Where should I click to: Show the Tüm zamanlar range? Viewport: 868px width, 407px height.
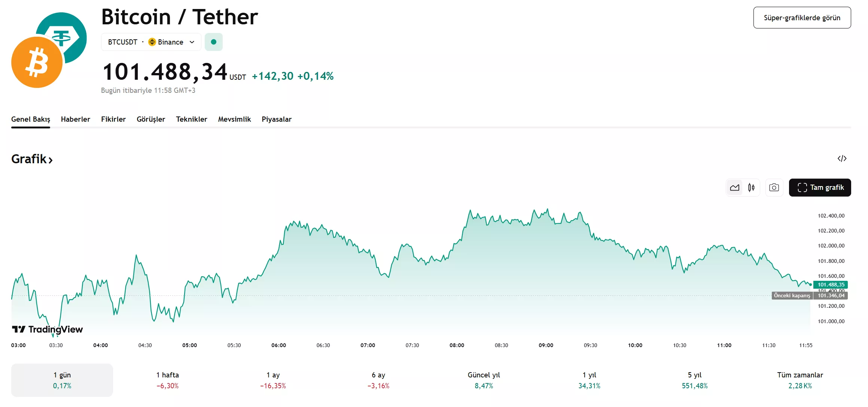point(800,380)
